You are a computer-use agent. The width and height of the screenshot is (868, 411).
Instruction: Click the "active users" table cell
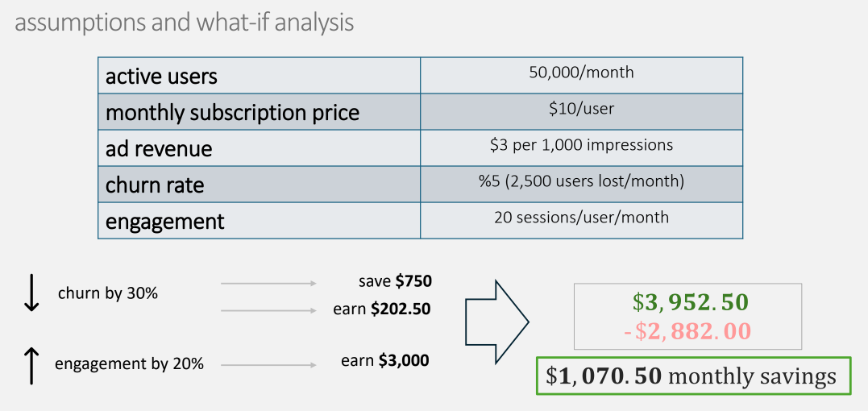(259, 76)
